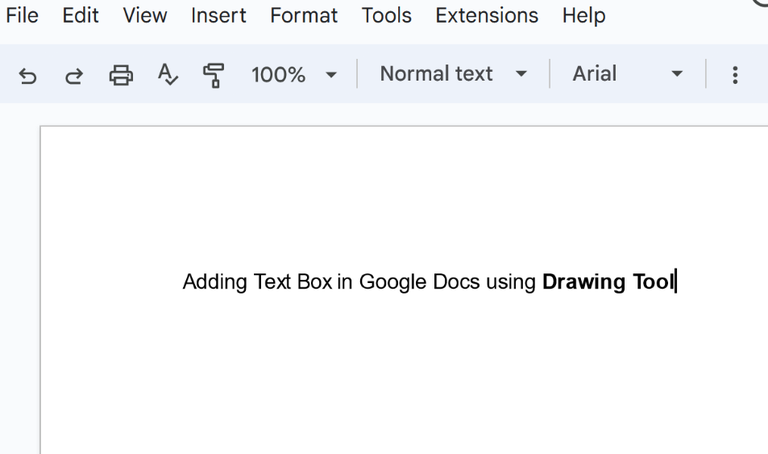The width and height of the screenshot is (768, 454).
Task: Click the word "Adding" in the document
Action: point(214,282)
